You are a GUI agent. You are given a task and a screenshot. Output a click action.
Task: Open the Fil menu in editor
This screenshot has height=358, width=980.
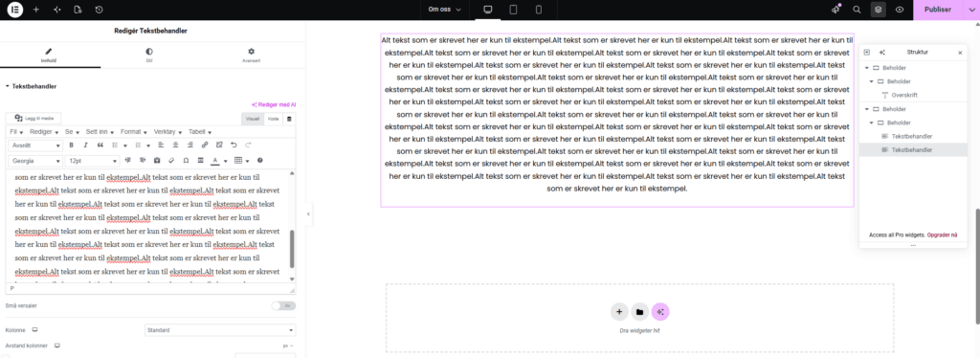point(16,132)
